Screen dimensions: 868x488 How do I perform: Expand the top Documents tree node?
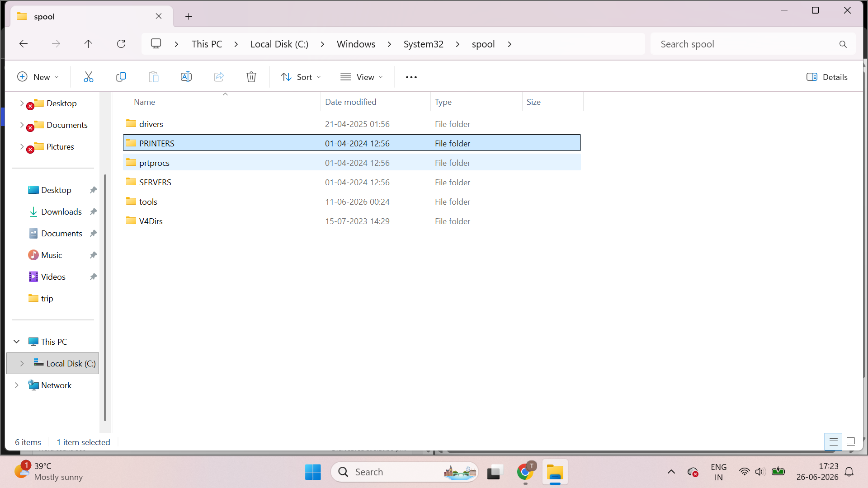[x=22, y=125]
